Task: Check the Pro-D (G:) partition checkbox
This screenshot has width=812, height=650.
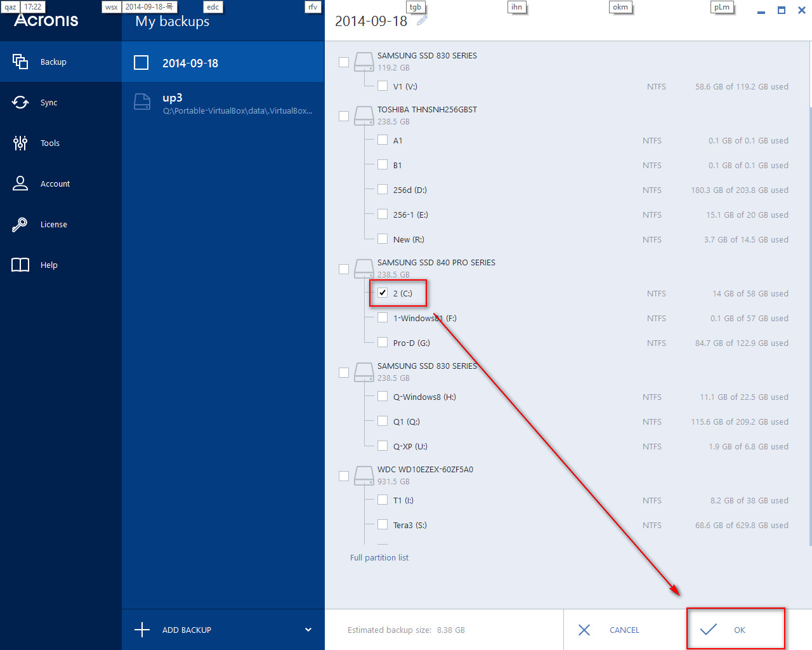Action: [383, 342]
